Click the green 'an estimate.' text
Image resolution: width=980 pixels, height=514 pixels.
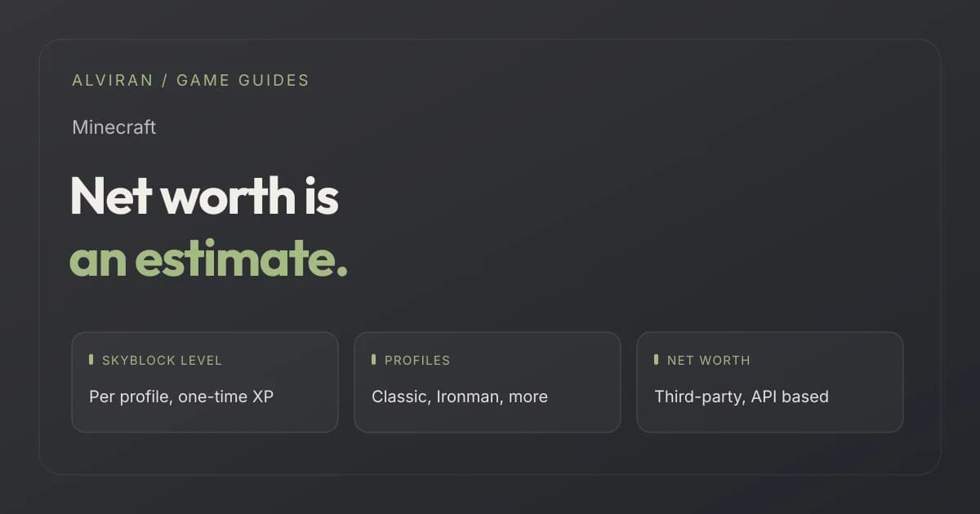[208, 259]
